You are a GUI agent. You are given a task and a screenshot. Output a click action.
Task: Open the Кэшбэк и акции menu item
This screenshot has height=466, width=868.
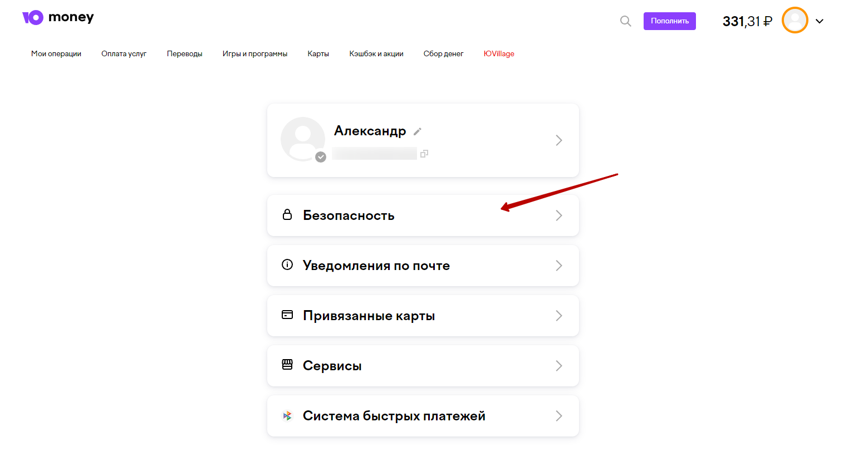coord(376,54)
